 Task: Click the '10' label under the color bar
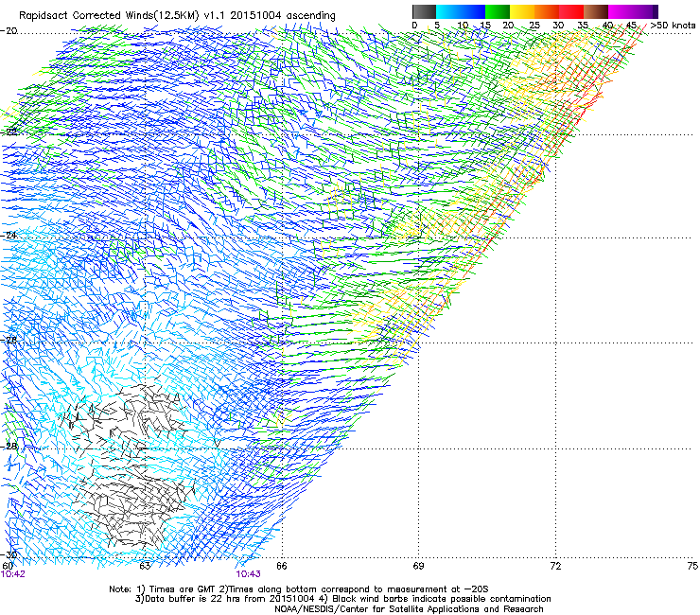coord(463,26)
